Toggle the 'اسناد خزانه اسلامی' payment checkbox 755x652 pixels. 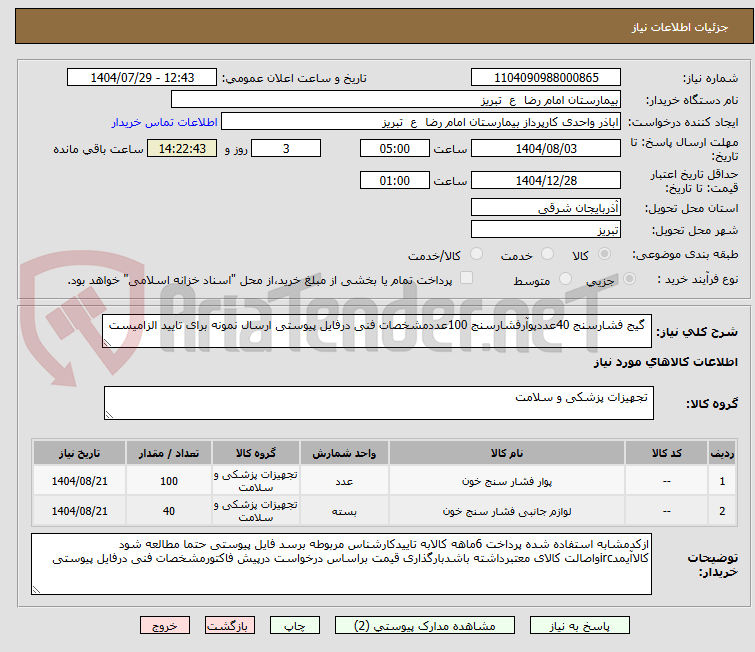coord(466,280)
